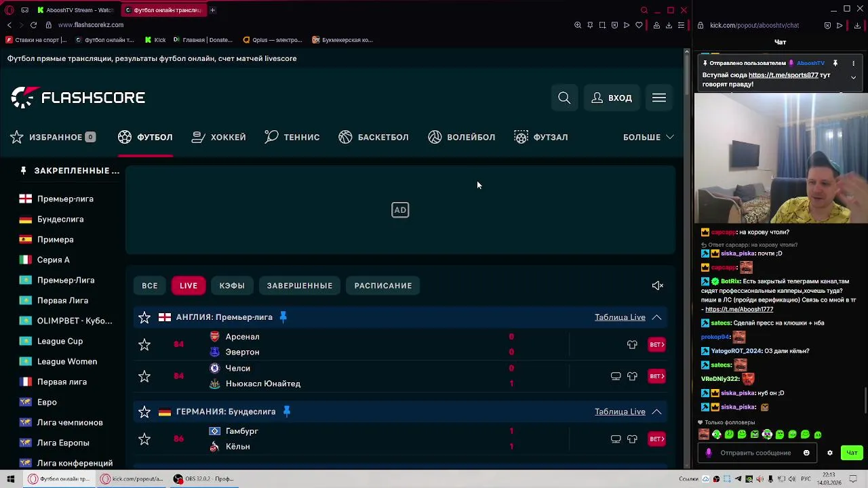Mute sound notifications speaker icon

tap(657, 285)
